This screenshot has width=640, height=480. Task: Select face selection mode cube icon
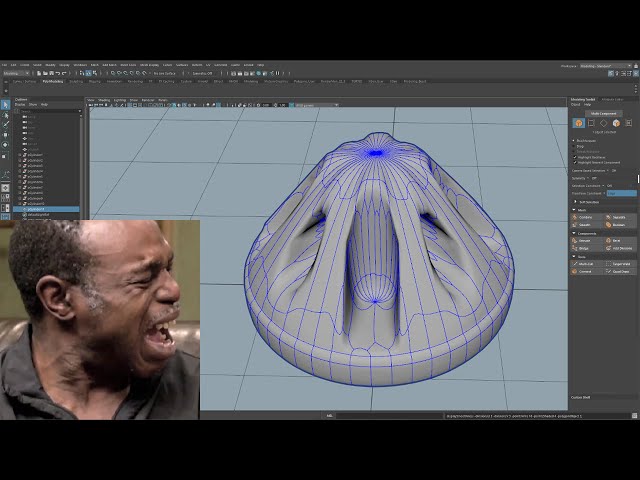[x=616, y=123]
